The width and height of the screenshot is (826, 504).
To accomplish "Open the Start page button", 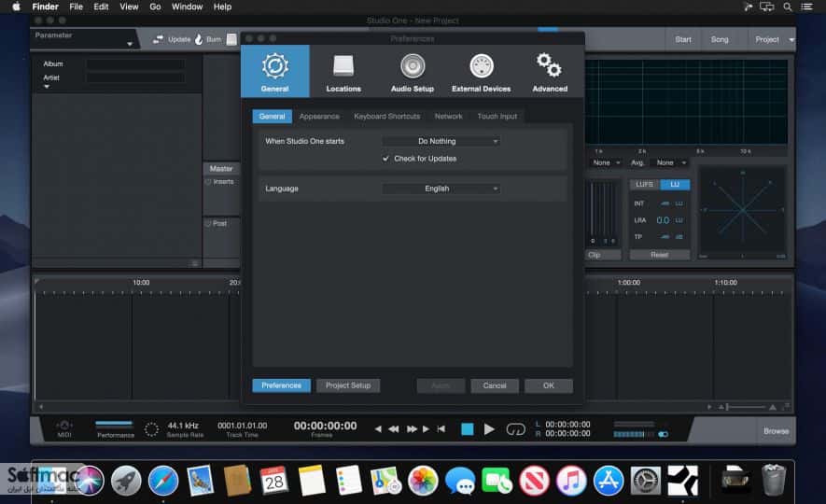I will (x=682, y=39).
